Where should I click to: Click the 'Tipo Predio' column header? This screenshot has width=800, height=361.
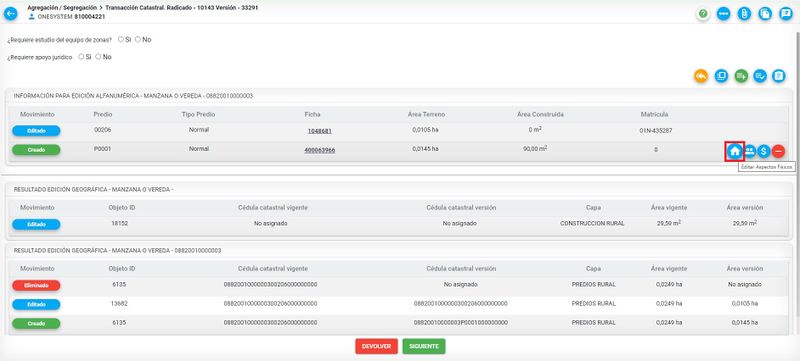[x=198, y=114]
